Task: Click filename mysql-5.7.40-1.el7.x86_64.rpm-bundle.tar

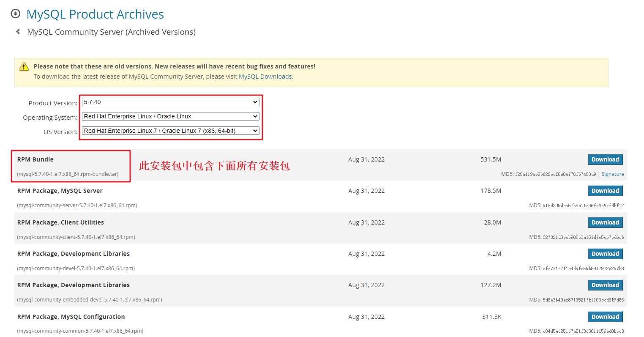Action: 68,174
